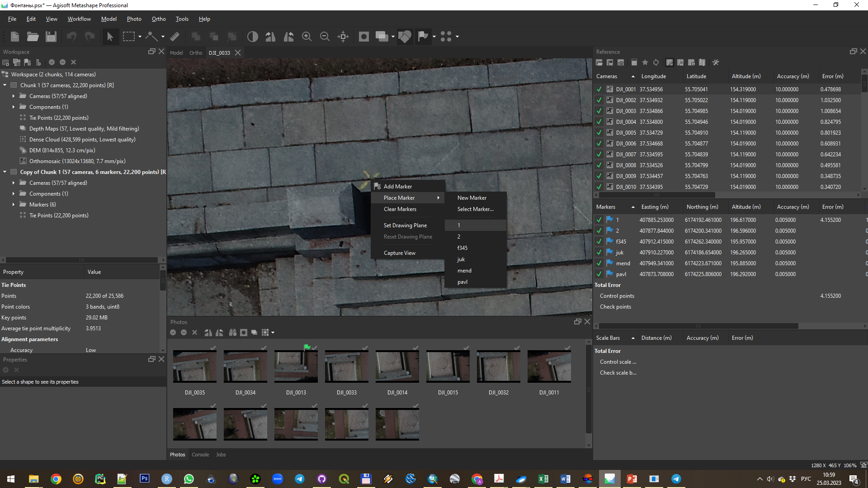Expand Copy of Chunk 1 Markers group
Image resolution: width=868 pixels, height=488 pixels.
[13, 204]
